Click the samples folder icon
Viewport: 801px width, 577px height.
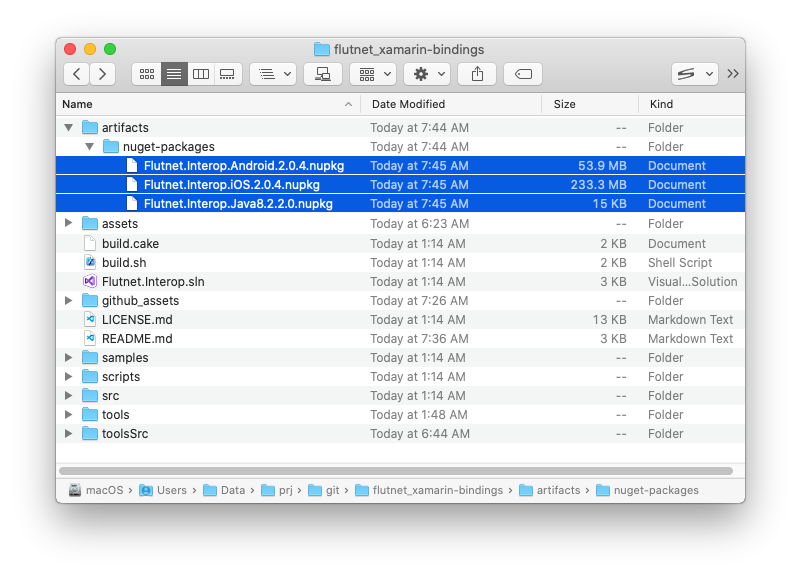pos(90,357)
